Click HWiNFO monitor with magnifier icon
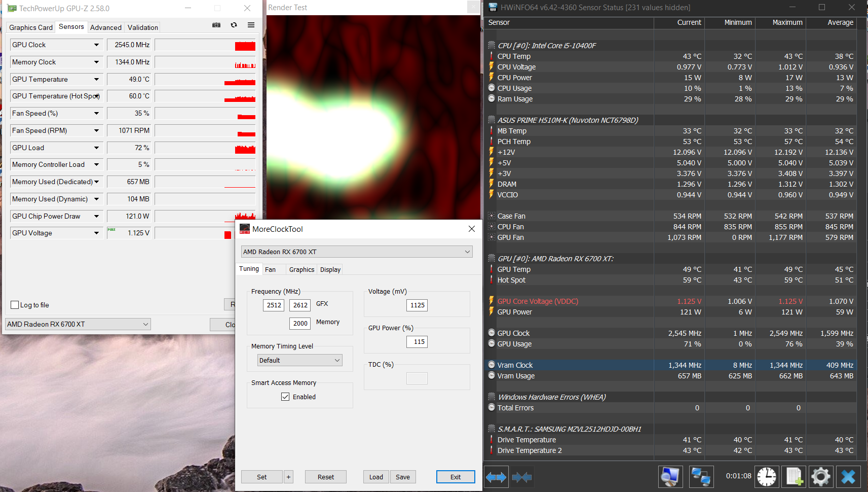868x492 pixels. pyautogui.click(x=670, y=477)
